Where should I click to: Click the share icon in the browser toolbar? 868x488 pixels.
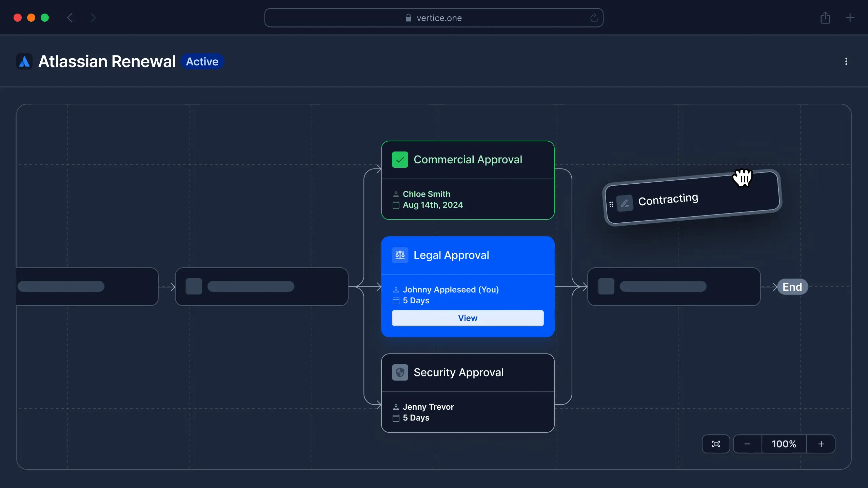(825, 18)
